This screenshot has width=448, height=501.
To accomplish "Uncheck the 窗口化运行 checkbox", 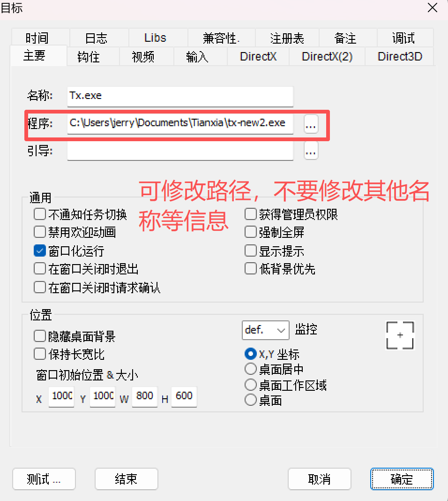I will 39,251.
